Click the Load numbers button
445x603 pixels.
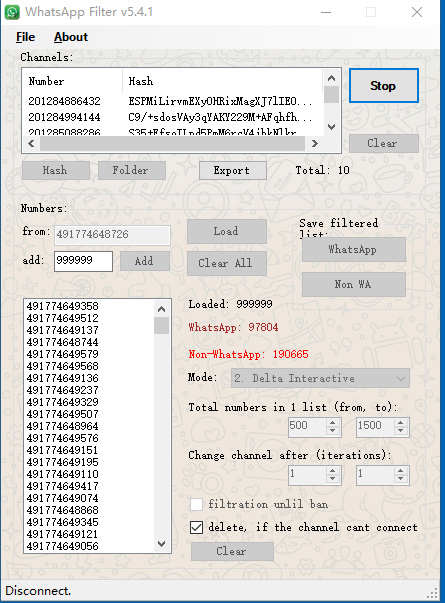tap(227, 231)
